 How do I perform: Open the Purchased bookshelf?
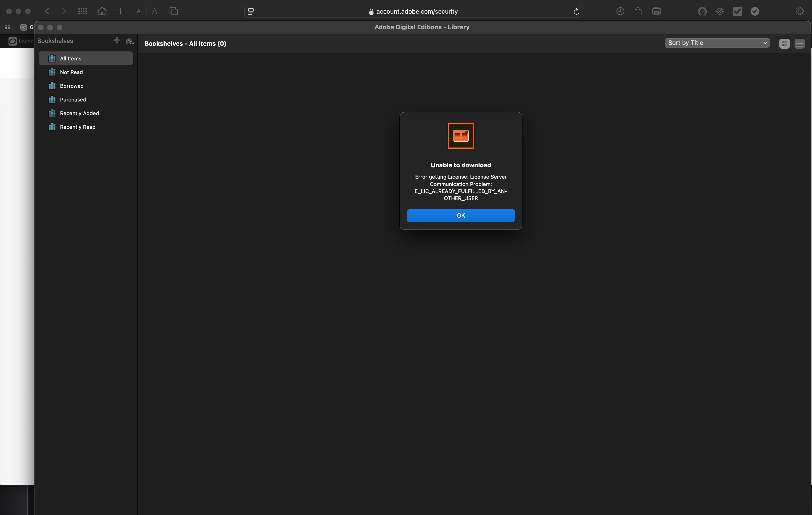pyautogui.click(x=73, y=100)
